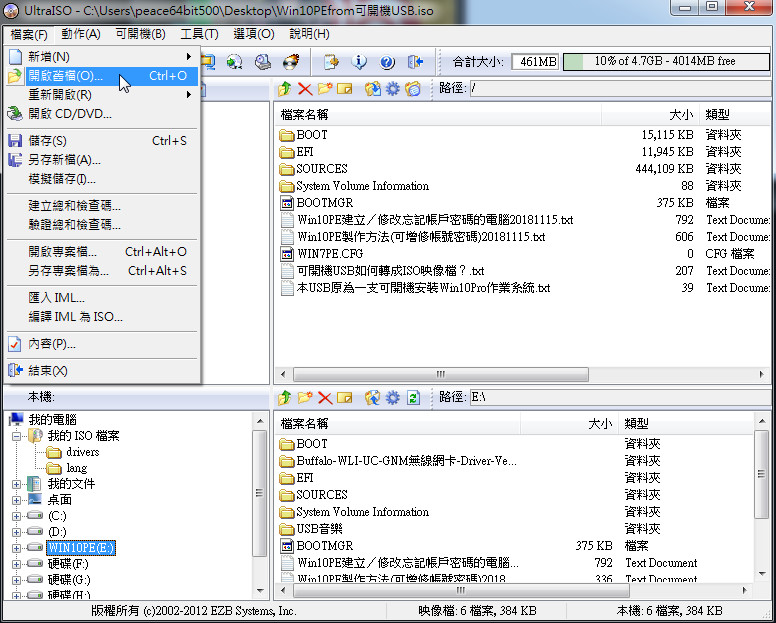Screen dimensions: 776x623
Task: Click the gear icon in local pane toolbar
Action: coord(392,398)
